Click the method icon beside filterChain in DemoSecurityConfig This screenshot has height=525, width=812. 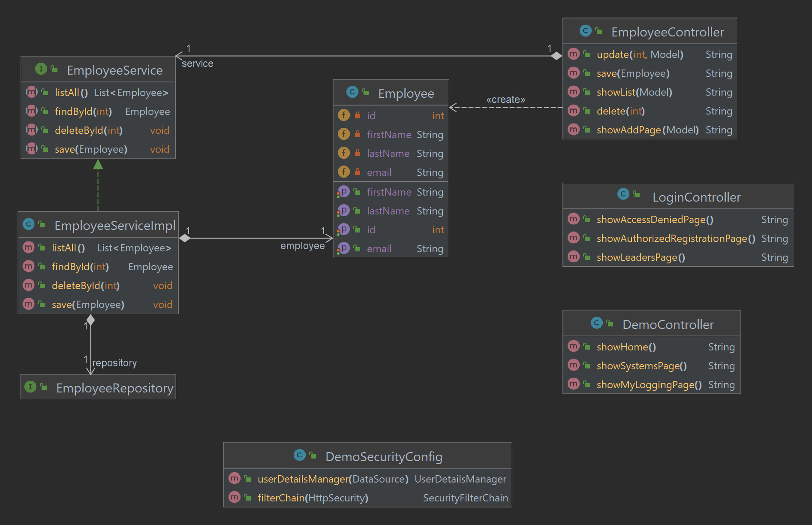[234, 497]
